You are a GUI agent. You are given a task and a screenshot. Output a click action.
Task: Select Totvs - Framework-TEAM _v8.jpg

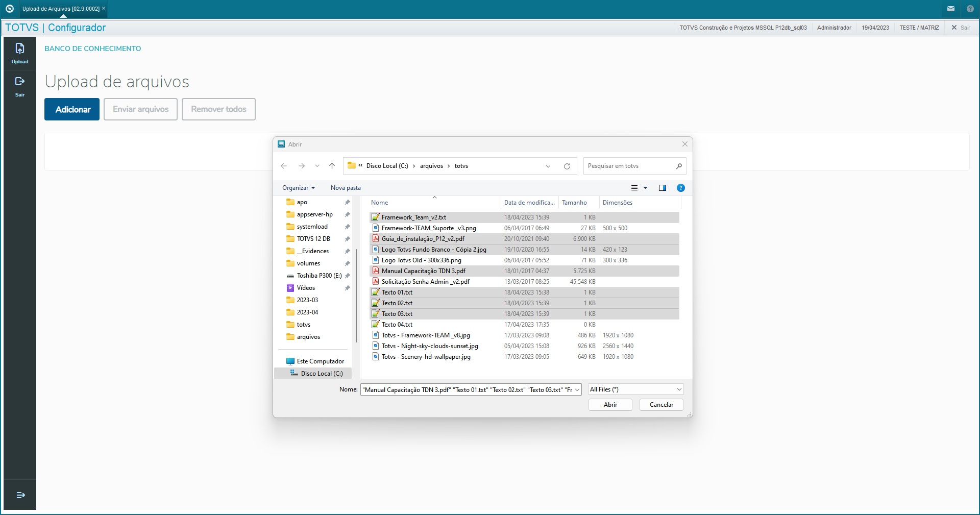(524, 335)
